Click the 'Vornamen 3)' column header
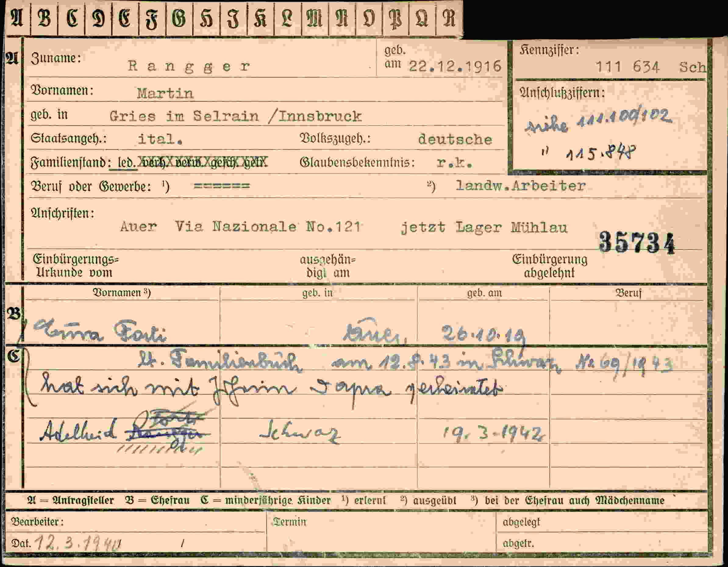The image size is (728, 567). coord(122,293)
